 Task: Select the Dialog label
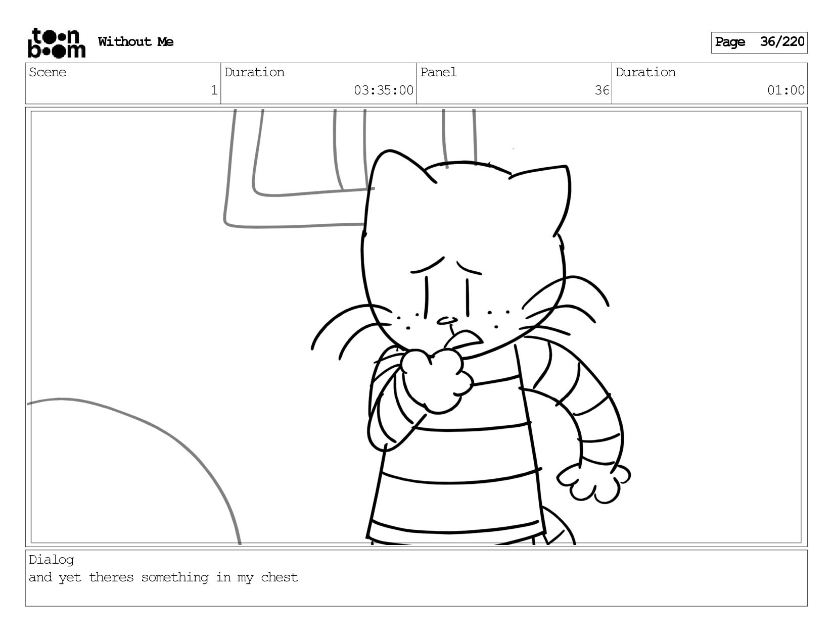tap(51, 560)
